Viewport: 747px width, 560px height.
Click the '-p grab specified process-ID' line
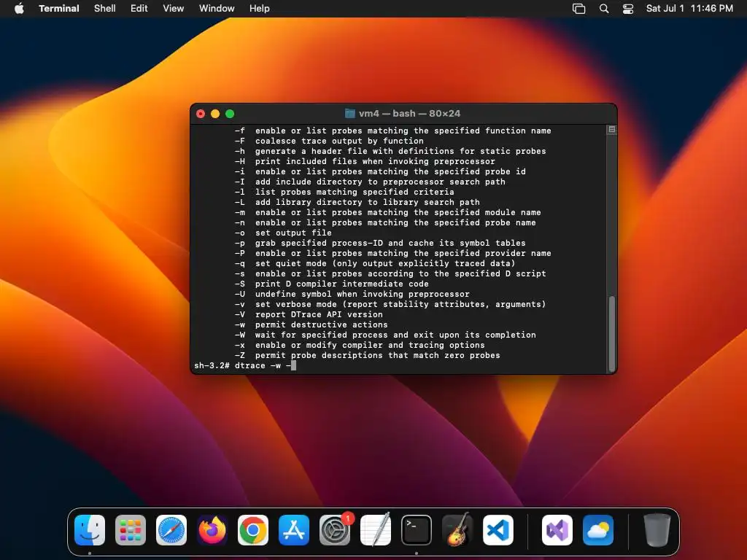[x=380, y=243]
